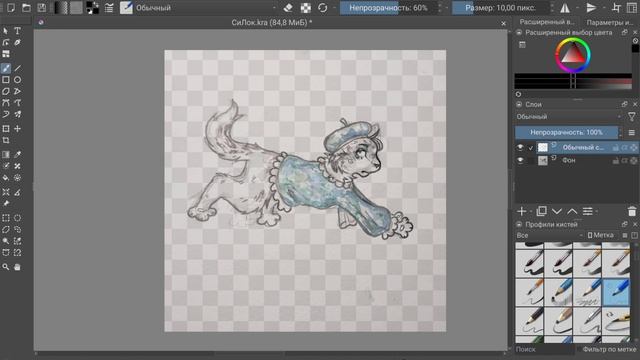Open the layer filter funnel menu

tap(631, 117)
